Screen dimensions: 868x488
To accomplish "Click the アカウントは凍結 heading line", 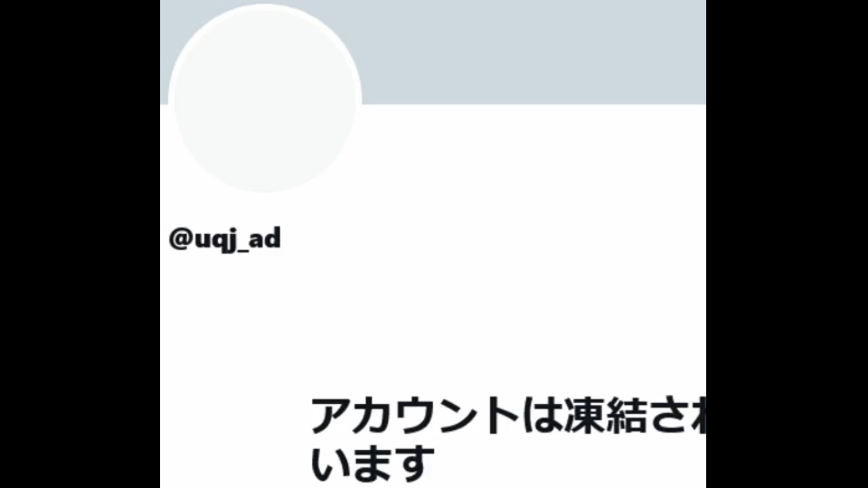I will [x=507, y=416].
